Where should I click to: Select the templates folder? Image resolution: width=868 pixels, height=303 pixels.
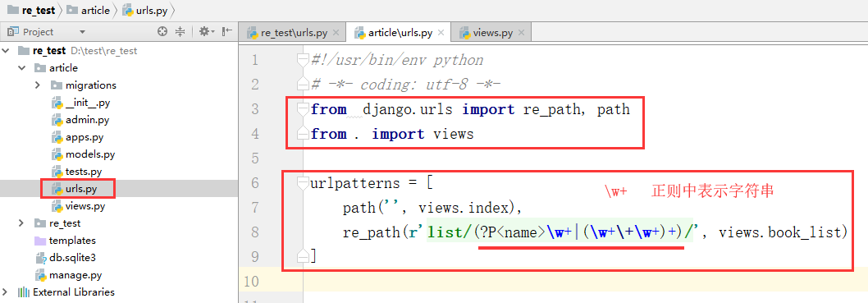[x=72, y=240]
